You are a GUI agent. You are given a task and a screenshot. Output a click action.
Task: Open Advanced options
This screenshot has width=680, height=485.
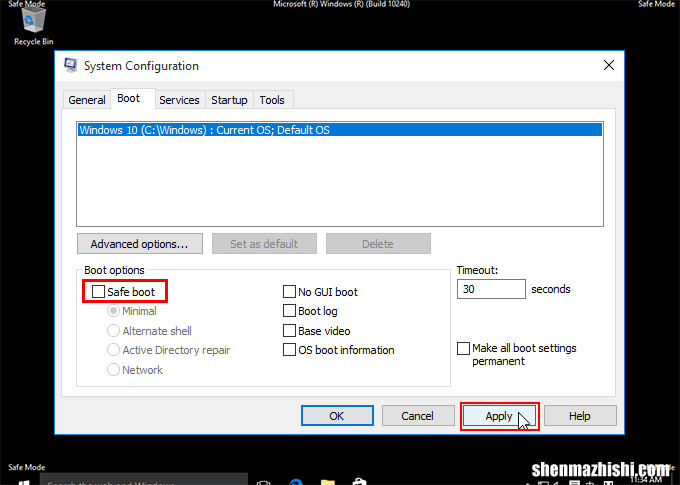tap(140, 244)
